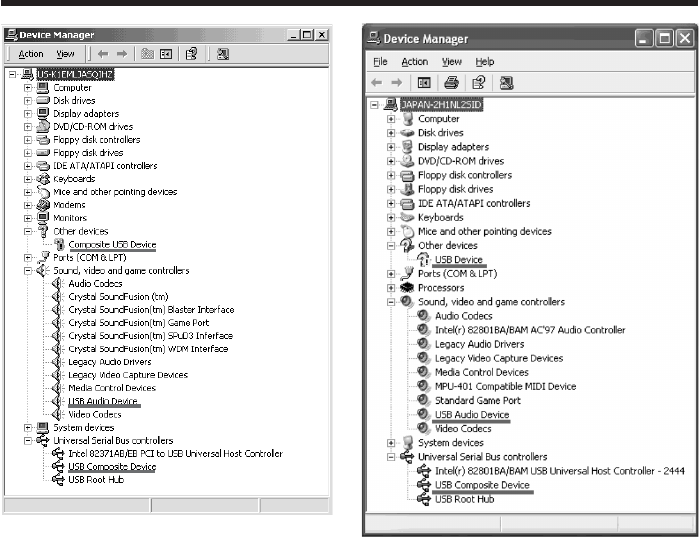
Task: Select Legacy Video Capture Devices in the right window
Action: point(499,358)
